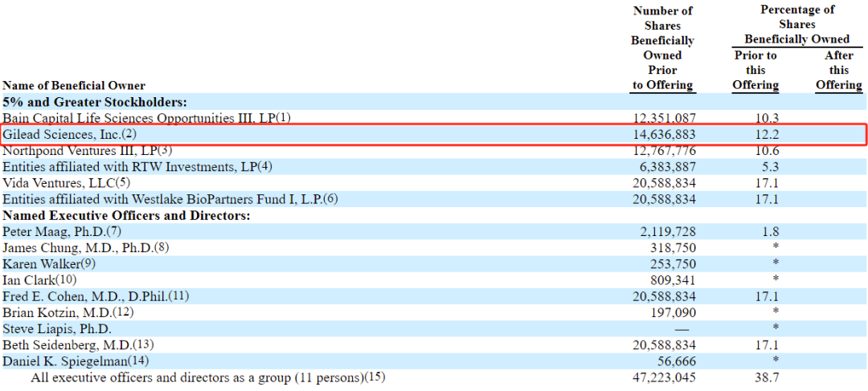
Task: Click the Name of Beneficial Owner header
Action: pos(74,85)
